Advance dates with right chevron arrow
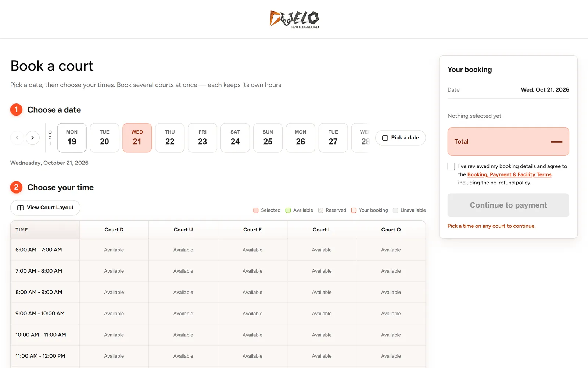The image size is (588, 368). click(x=33, y=138)
